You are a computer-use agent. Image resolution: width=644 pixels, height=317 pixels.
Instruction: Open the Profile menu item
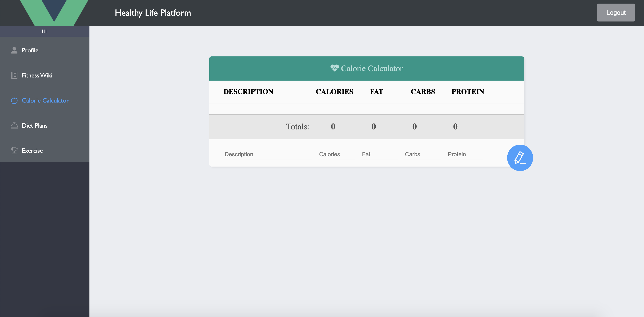pyautogui.click(x=30, y=50)
